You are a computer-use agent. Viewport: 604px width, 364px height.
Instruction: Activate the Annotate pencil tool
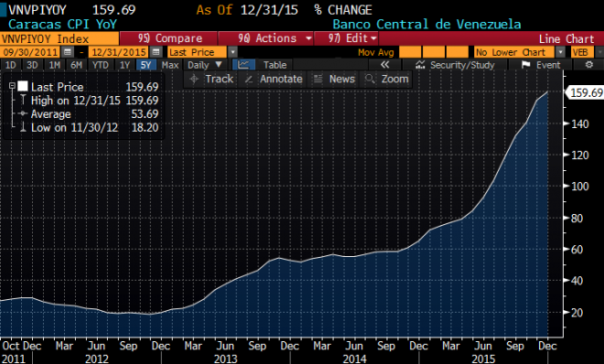click(274, 79)
